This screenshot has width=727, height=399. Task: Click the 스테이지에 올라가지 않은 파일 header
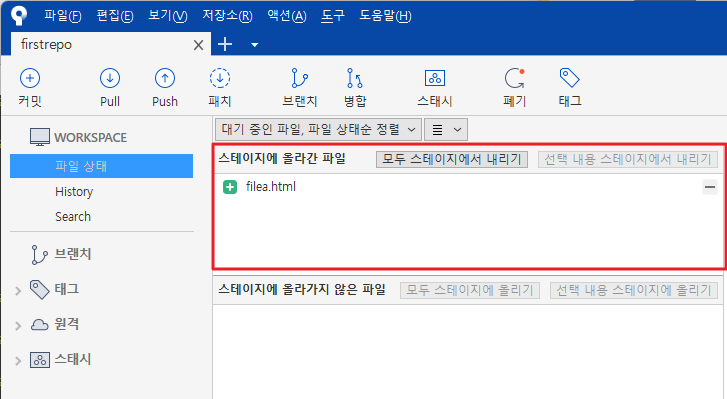302,290
